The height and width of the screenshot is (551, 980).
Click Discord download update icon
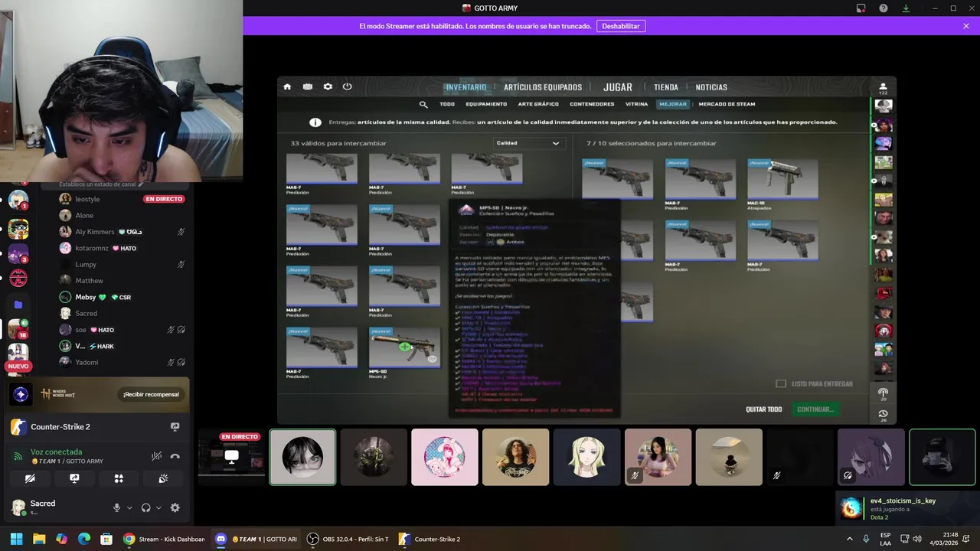coord(906,8)
